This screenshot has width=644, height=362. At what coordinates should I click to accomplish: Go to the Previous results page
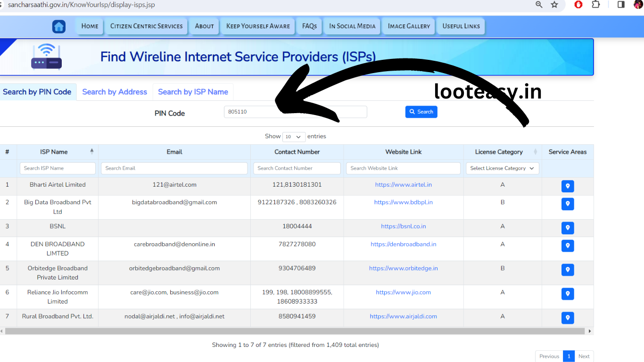pyautogui.click(x=549, y=356)
